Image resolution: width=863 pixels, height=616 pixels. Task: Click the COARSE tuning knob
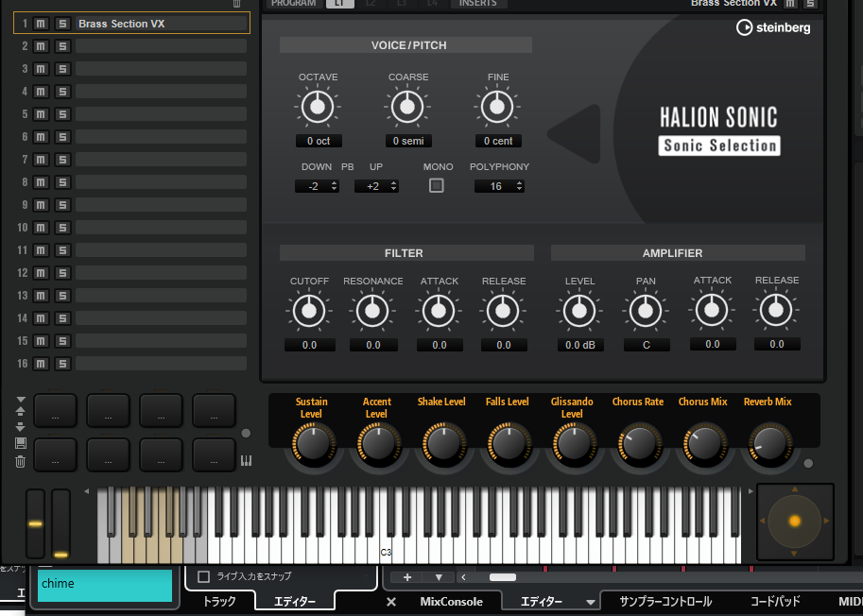point(407,107)
